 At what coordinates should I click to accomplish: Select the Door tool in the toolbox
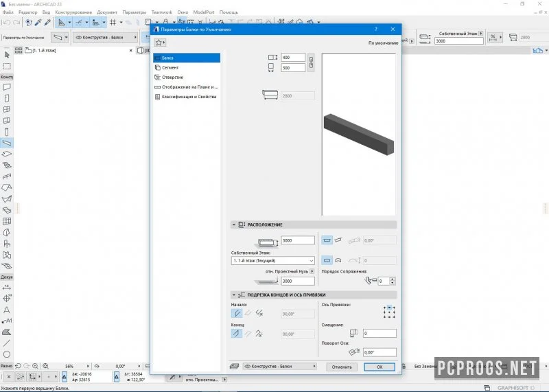click(x=7, y=98)
